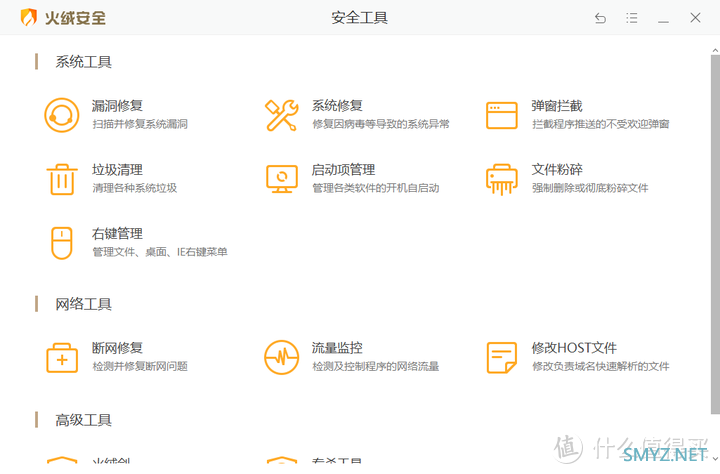Open 启动项管理 monitor icon
This screenshot has width=720, height=474.
281,179
